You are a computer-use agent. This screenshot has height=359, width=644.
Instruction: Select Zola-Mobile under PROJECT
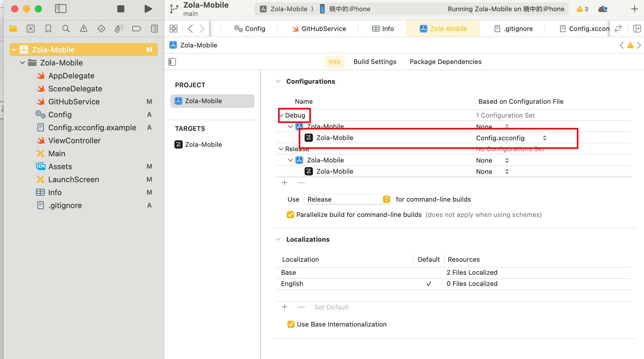coord(212,101)
